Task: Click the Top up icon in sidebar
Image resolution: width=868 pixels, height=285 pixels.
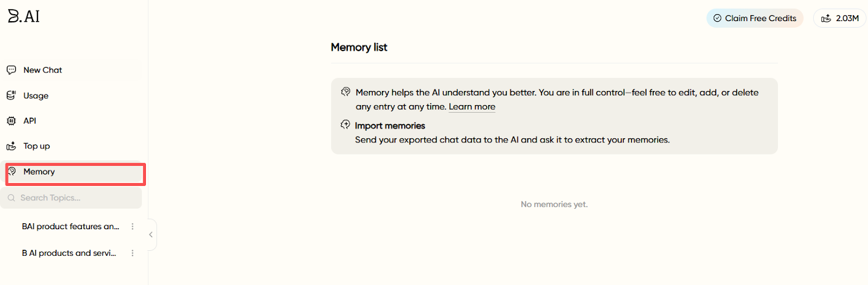Action: tap(11, 146)
